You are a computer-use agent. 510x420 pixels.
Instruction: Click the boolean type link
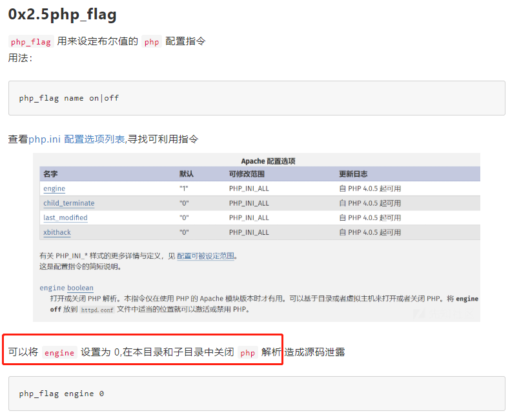click(x=80, y=288)
